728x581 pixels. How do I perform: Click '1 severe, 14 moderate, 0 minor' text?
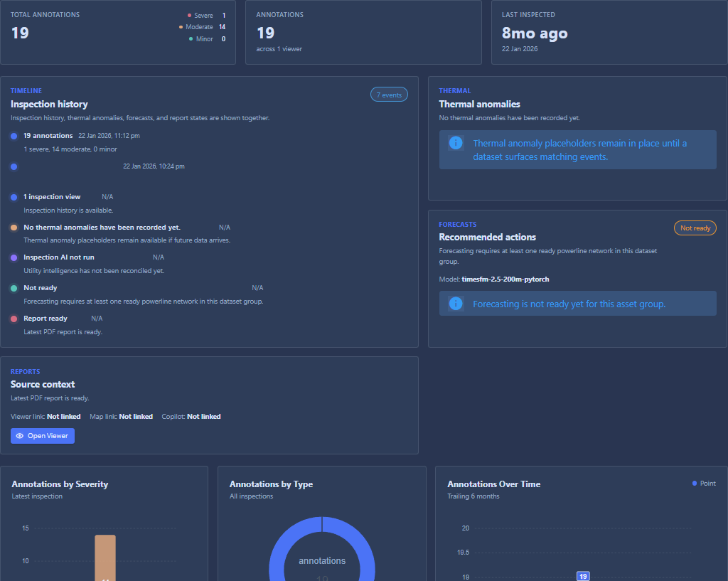[70, 149]
